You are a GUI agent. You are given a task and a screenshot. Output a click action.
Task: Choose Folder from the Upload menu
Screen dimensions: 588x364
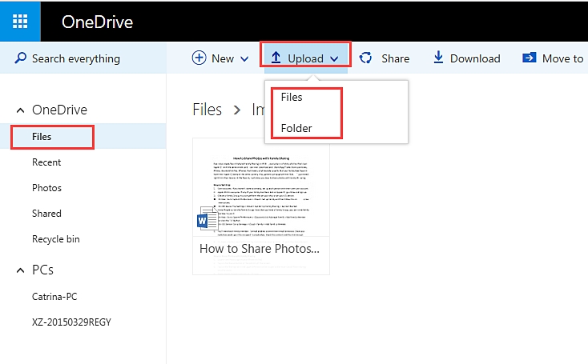(x=296, y=128)
